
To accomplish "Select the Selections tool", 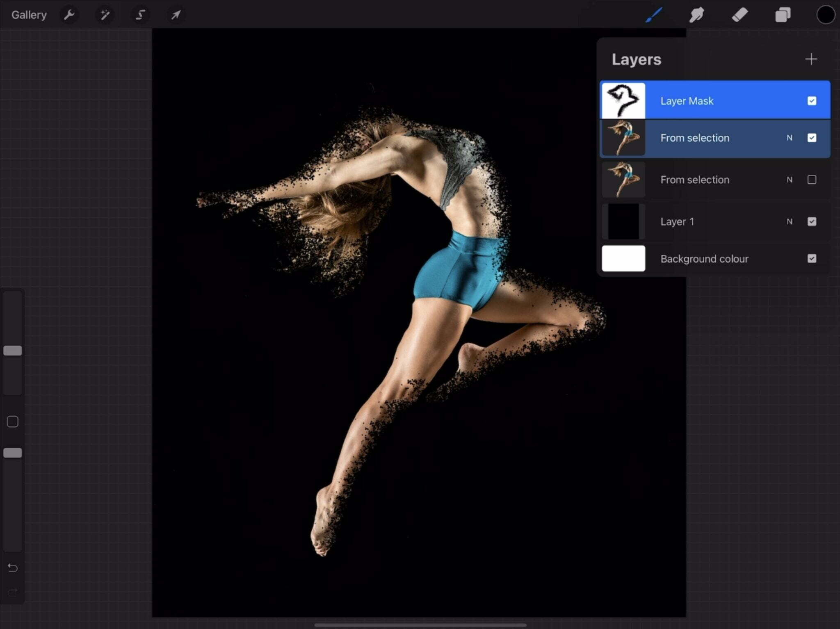I will 139,15.
